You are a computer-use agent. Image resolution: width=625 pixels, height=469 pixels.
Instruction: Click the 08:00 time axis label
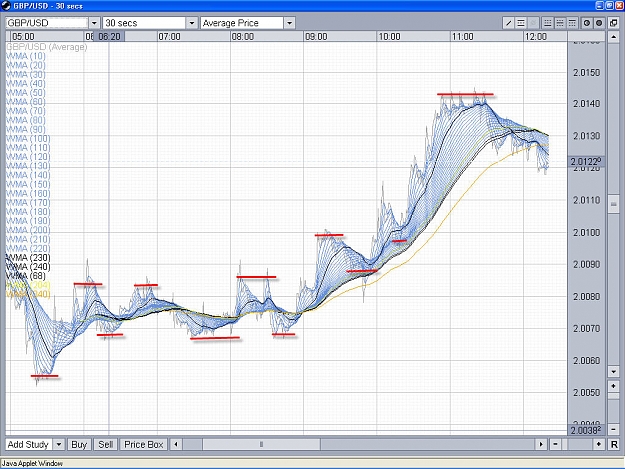(x=243, y=37)
